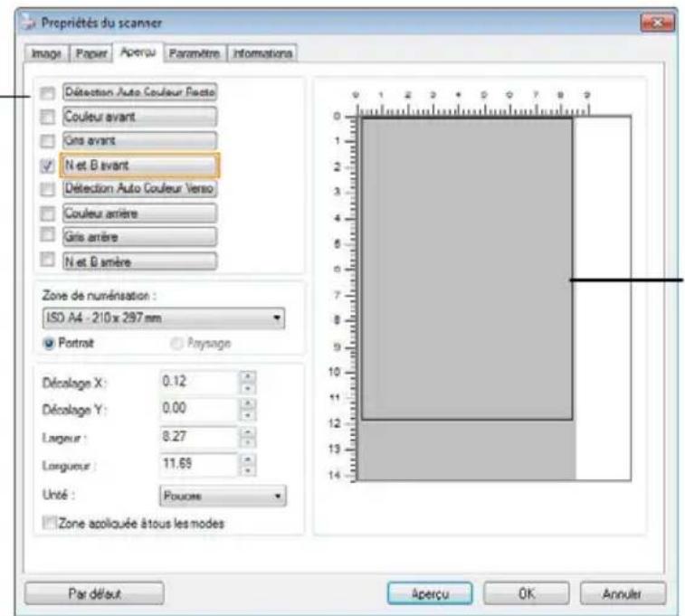This screenshot has height=616, width=685.
Task: Click inside the gray preview scan area
Action: coord(467,269)
